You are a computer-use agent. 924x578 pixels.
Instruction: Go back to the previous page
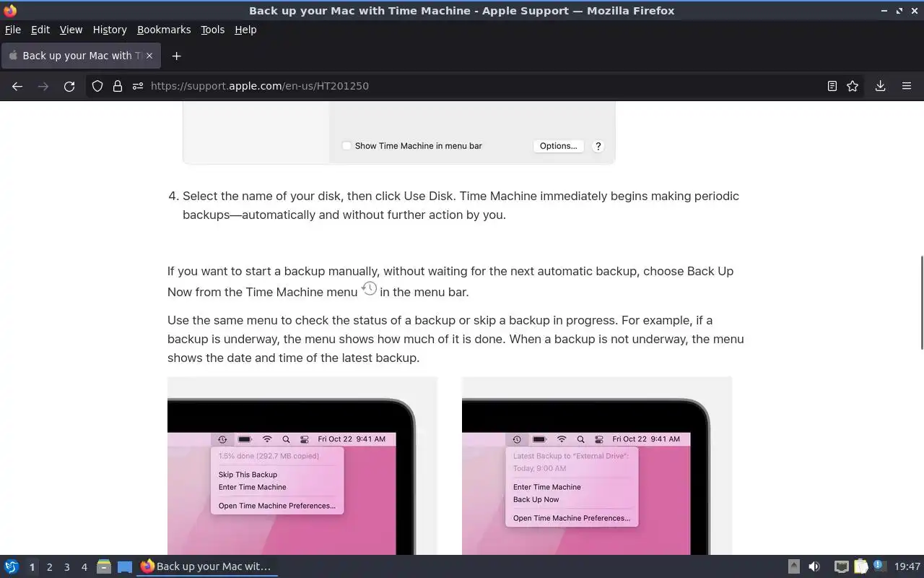coord(17,86)
